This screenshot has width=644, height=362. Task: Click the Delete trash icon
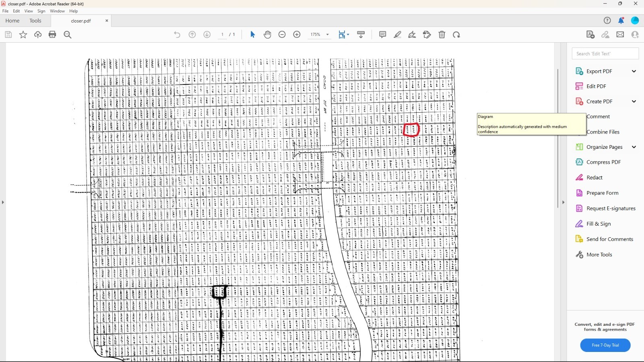click(x=442, y=35)
